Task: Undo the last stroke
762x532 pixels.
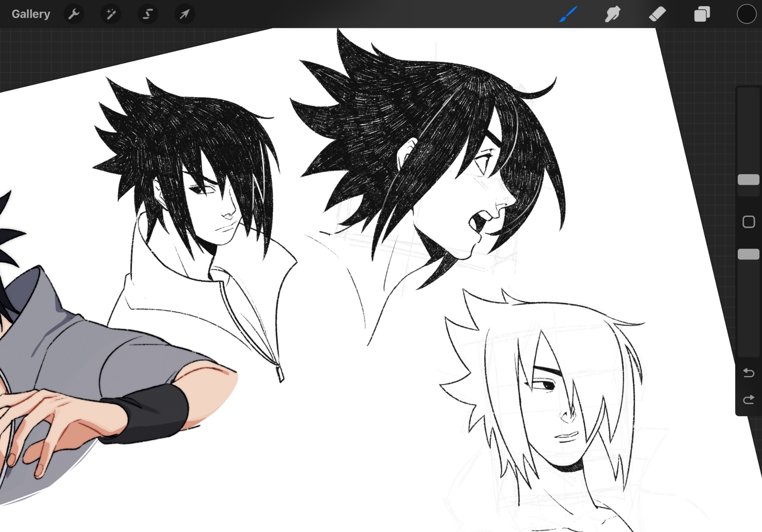Action: [x=748, y=372]
